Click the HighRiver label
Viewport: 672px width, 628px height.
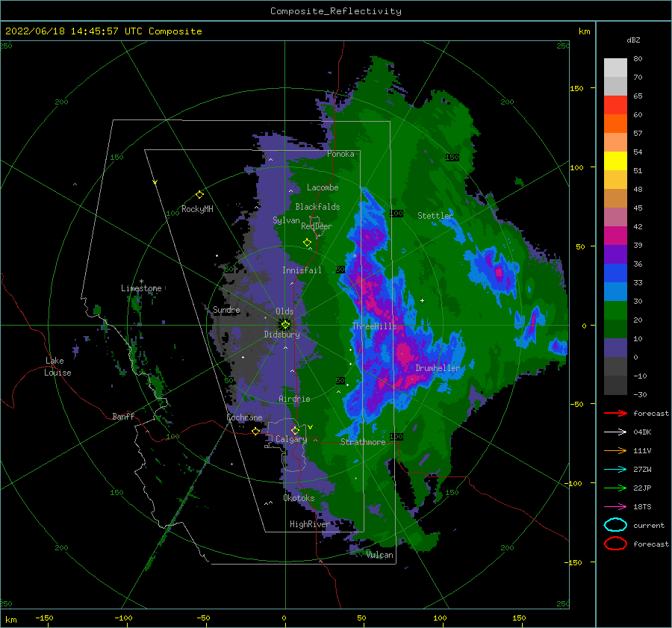pos(309,524)
